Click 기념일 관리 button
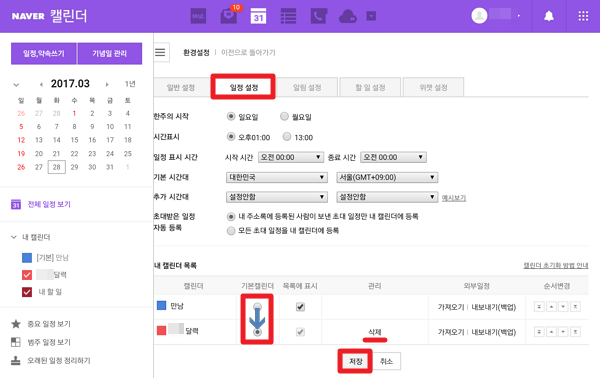Viewport: 600px width, 378px height. (110, 53)
